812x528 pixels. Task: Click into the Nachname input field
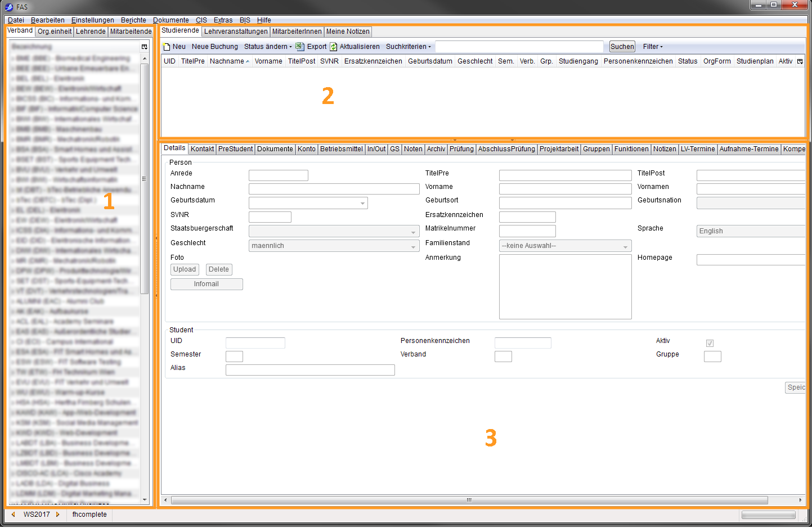pyautogui.click(x=334, y=189)
